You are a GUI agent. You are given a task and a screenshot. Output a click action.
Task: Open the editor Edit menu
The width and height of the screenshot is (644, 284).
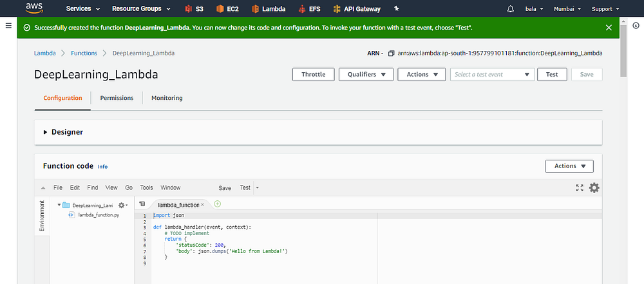coord(75,187)
